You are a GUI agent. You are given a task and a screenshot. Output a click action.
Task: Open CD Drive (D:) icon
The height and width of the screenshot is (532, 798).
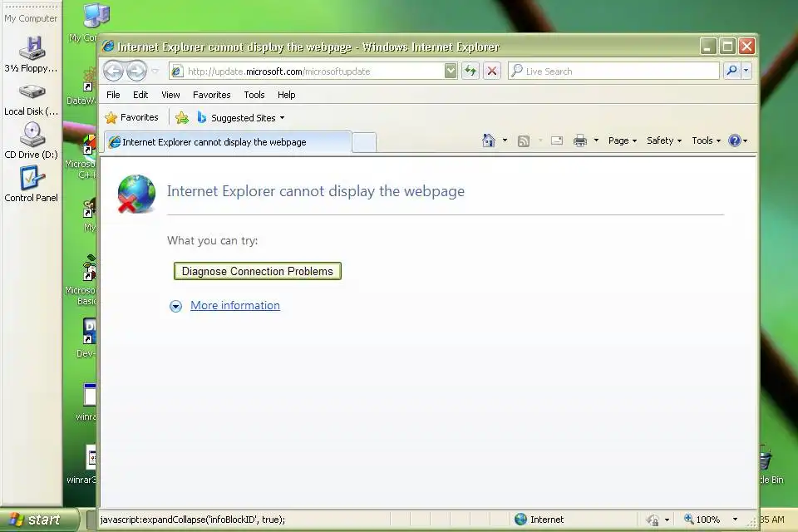(31, 141)
